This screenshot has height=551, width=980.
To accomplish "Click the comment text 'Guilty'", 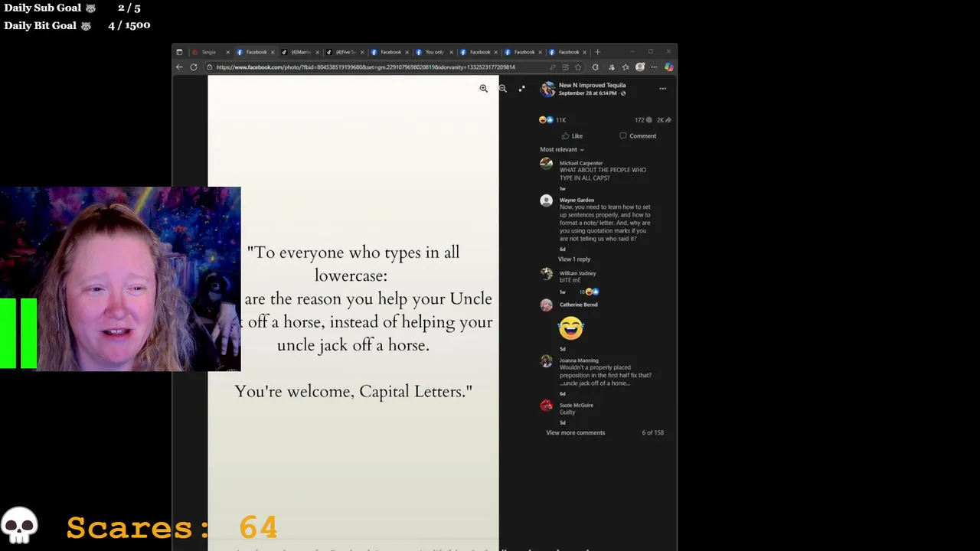I will (x=567, y=412).
